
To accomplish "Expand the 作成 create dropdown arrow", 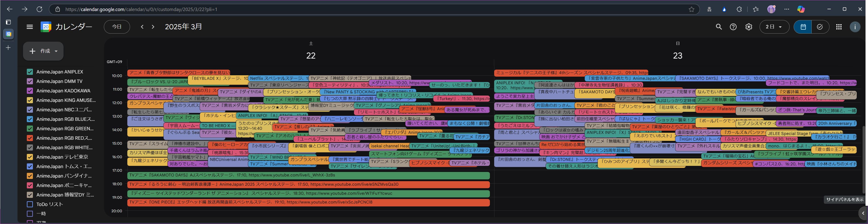I will [56, 51].
